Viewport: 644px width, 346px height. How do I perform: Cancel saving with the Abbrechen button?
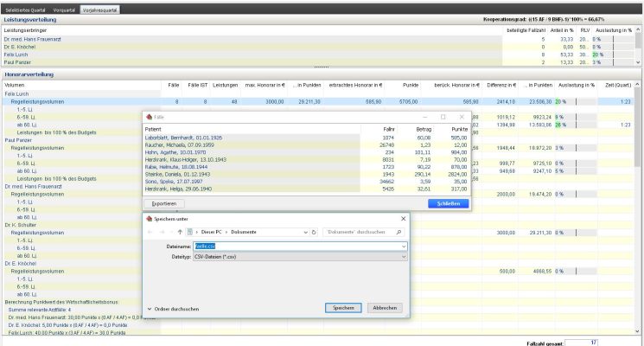tap(385, 308)
